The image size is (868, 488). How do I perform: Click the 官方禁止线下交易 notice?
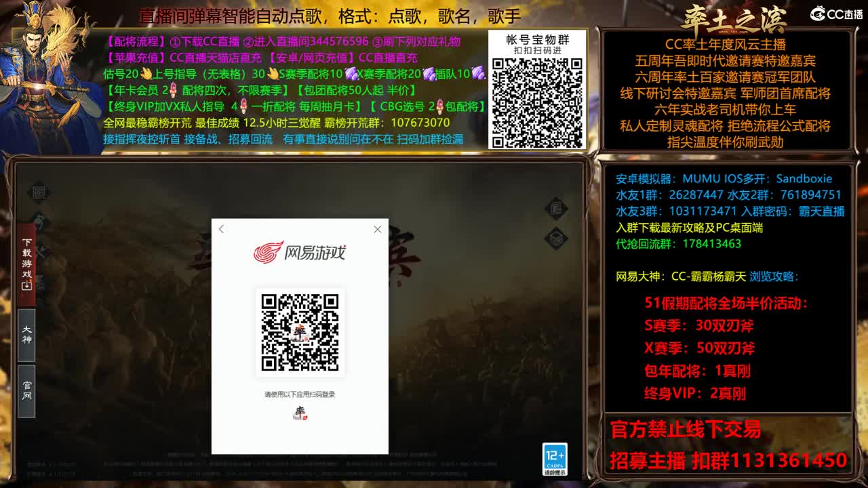pos(686,429)
